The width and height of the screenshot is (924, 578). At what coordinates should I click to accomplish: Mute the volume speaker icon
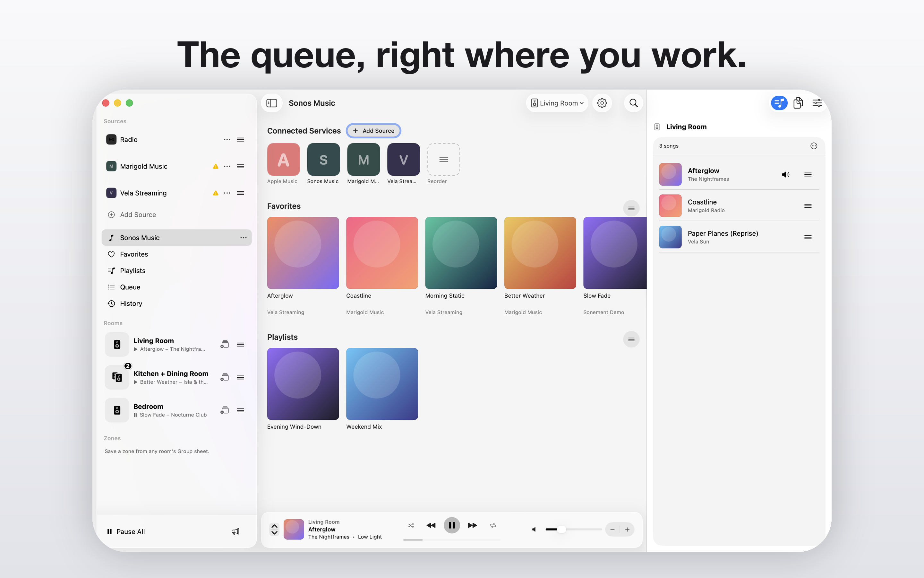tap(534, 530)
